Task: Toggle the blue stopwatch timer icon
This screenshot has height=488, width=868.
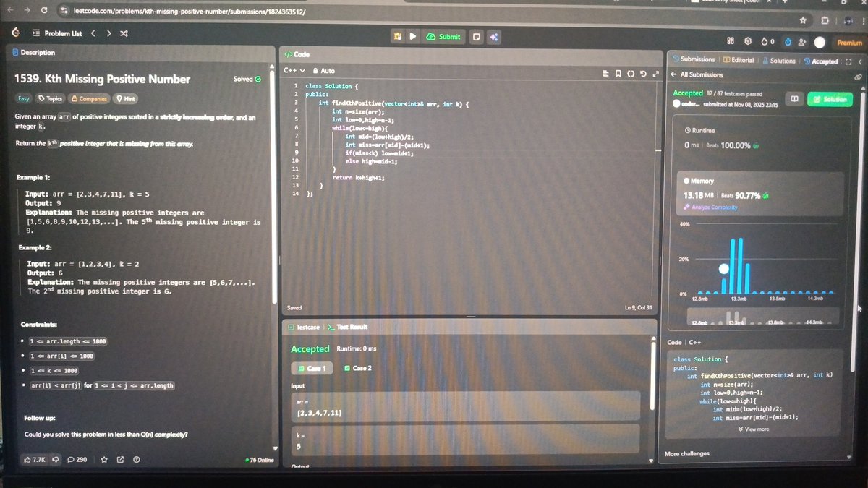Action: 788,42
